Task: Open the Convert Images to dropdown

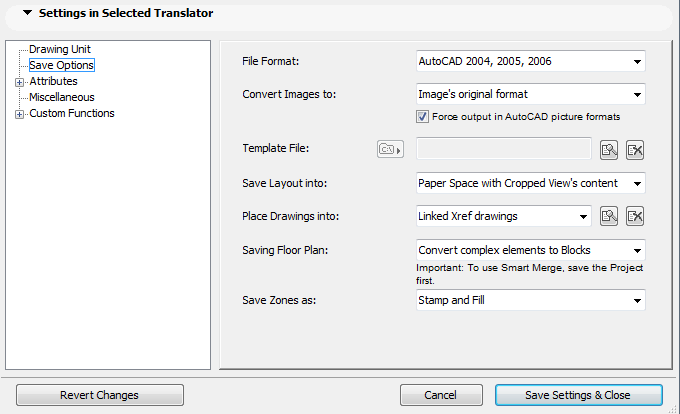Action: [x=530, y=95]
